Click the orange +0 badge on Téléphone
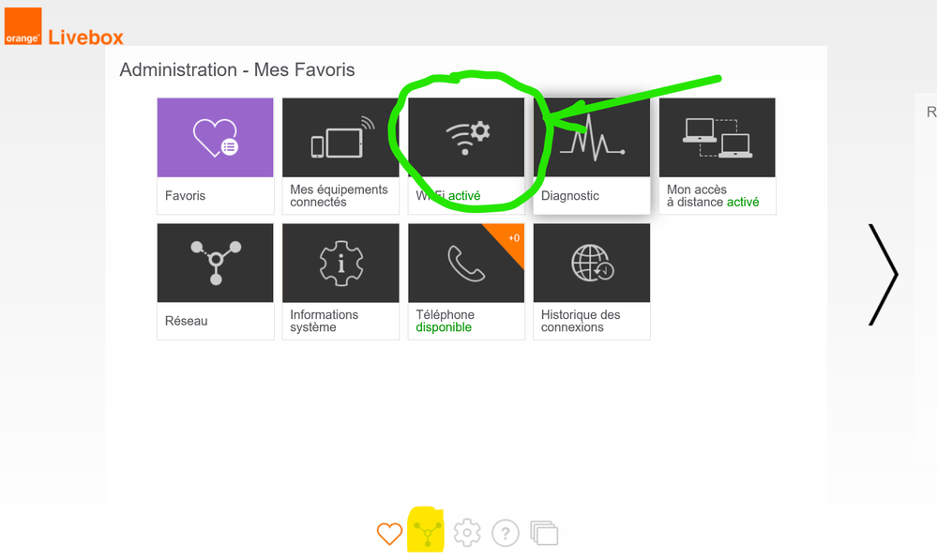This screenshot has width=937, height=560. (x=513, y=237)
